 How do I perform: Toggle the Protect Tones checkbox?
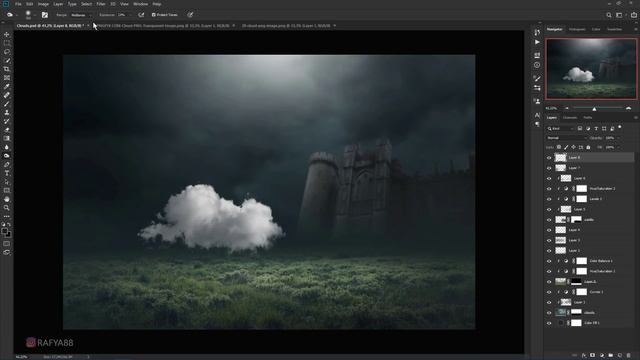(x=154, y=15)
